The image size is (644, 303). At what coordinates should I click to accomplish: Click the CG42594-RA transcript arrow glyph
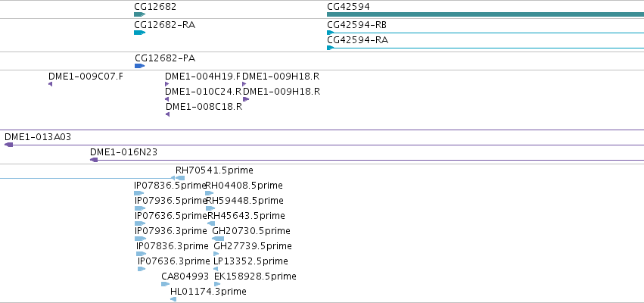330,48
